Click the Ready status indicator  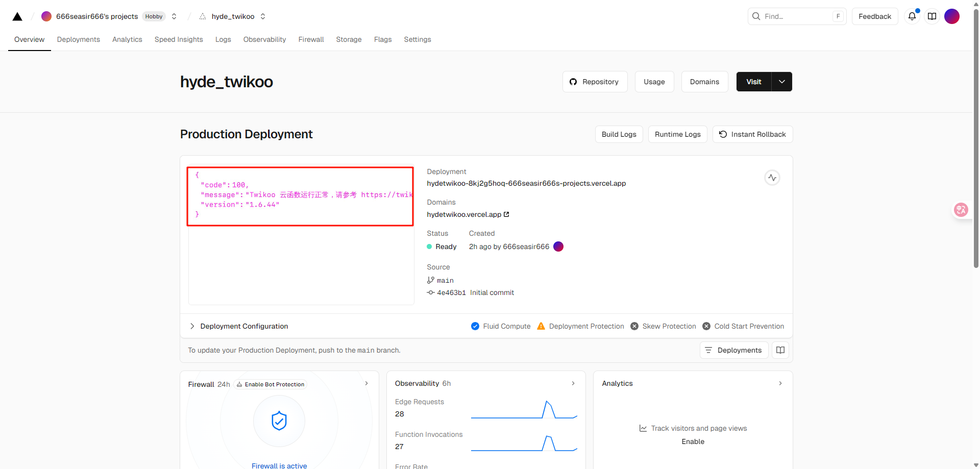click(442, 246)
